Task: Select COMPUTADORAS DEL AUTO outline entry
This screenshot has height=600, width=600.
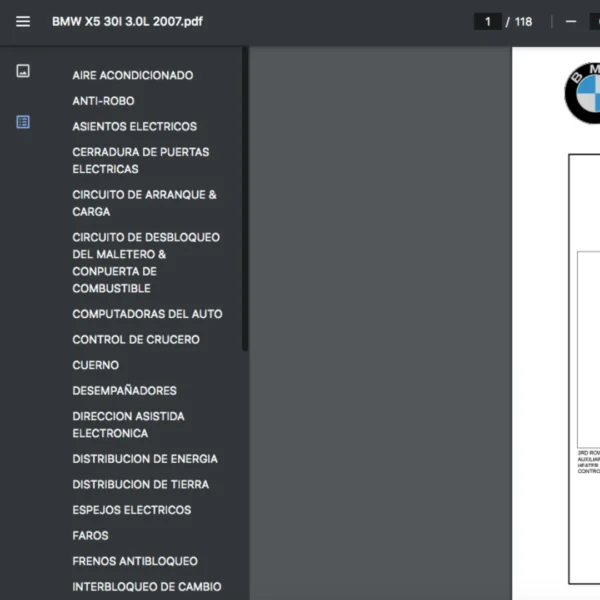Action: point(147,314)
